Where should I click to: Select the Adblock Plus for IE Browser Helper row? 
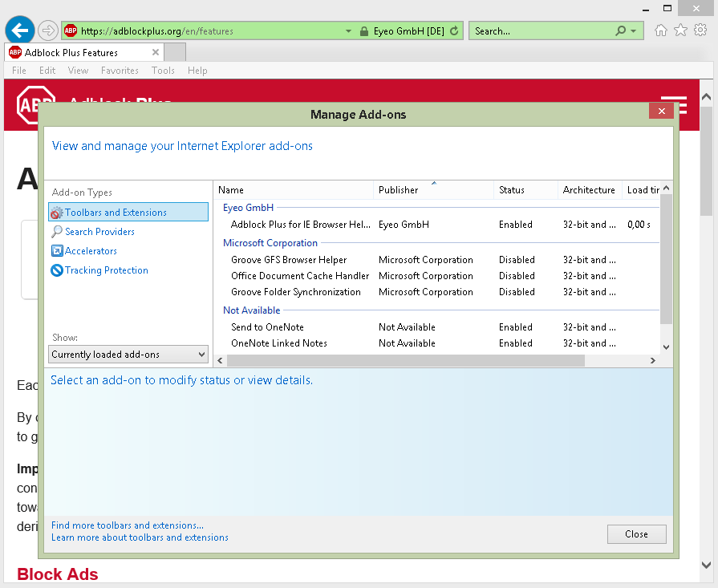[x=297, y=225]
